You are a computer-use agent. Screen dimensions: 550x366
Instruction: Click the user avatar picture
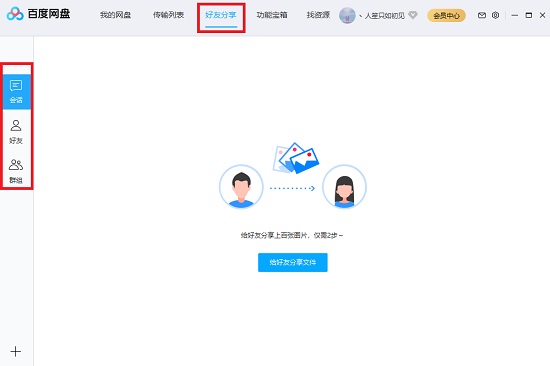(347, 15)
